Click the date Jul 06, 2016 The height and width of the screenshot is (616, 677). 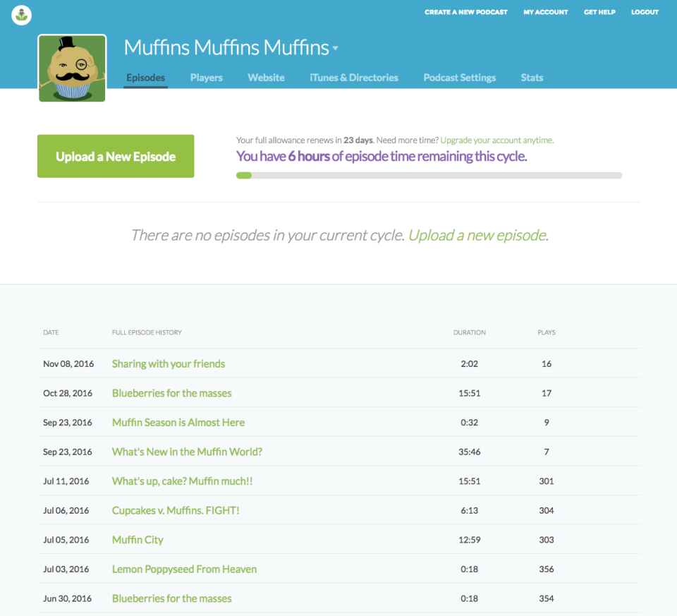coord(66,511)
